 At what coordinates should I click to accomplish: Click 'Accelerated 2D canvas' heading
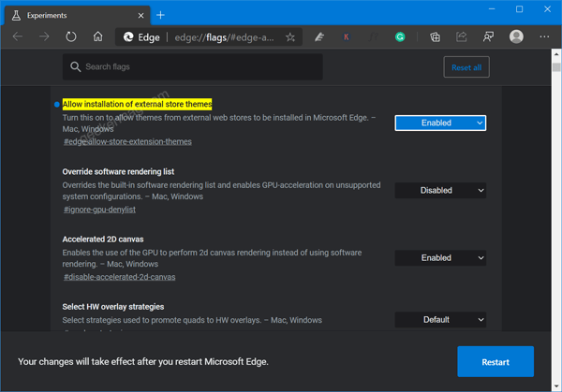(103, 240)
